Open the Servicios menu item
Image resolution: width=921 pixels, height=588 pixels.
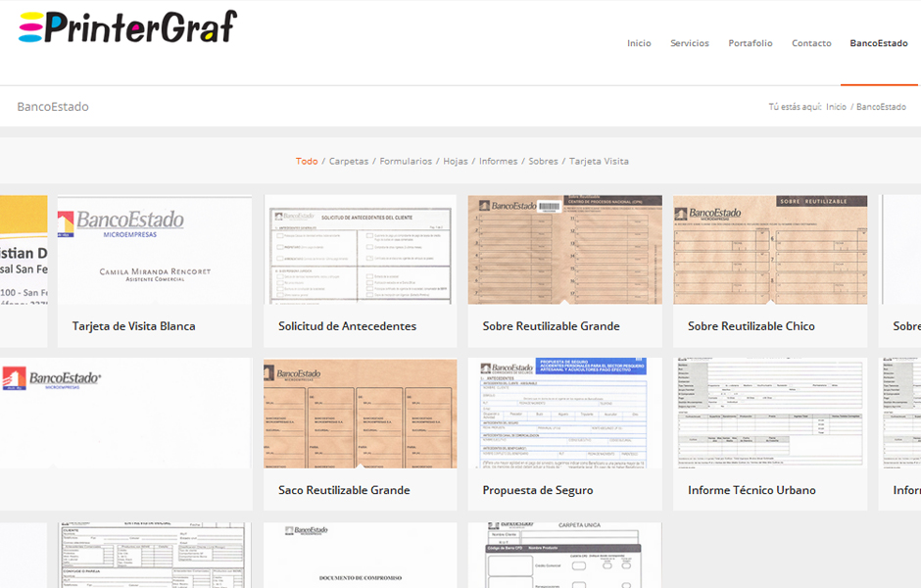[690, 43]
